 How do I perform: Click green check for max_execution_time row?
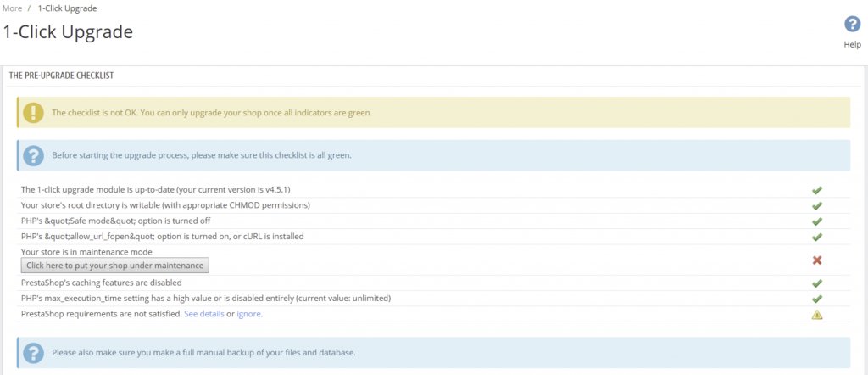816,299
